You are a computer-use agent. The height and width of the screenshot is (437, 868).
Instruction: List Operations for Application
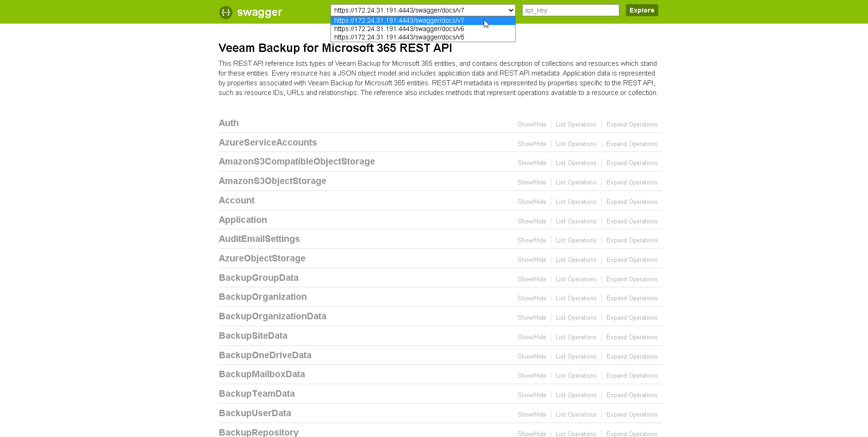[x=576, y=222]
